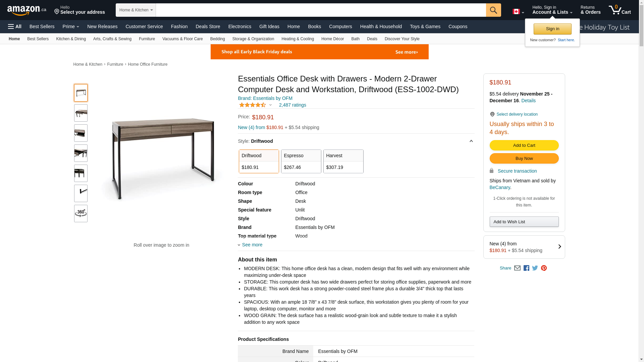Click the Buy Now button

click(524, 158)
